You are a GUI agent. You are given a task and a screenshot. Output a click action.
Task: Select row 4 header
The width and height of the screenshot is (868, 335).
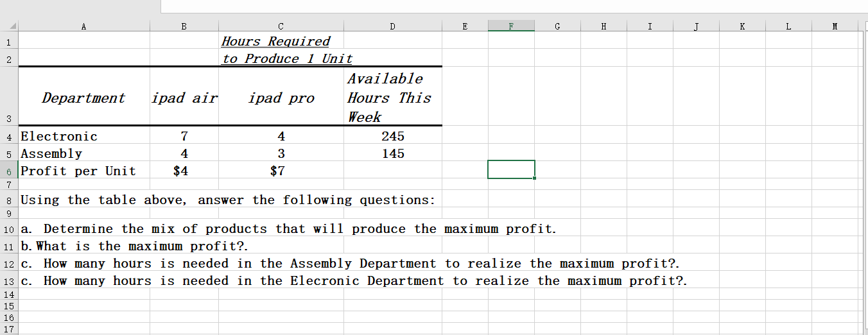point(10,136)
